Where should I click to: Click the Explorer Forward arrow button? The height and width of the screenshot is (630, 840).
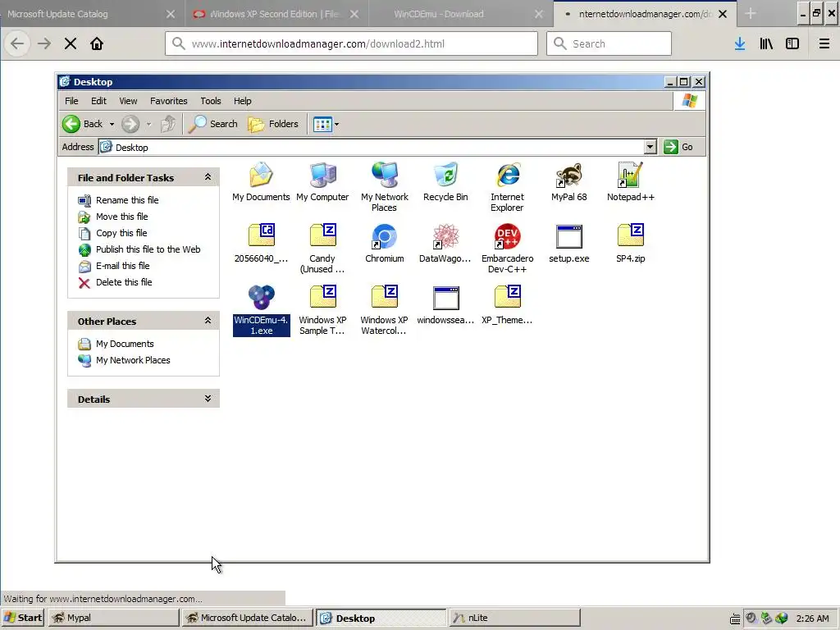(x=130, y=125)
